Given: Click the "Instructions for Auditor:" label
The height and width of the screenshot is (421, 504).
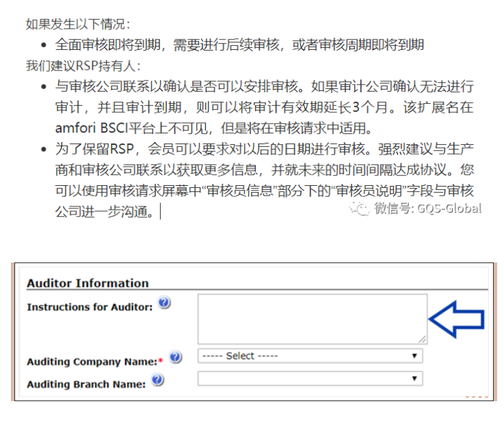Looking at the screenshot, I should tap(89, 307).
